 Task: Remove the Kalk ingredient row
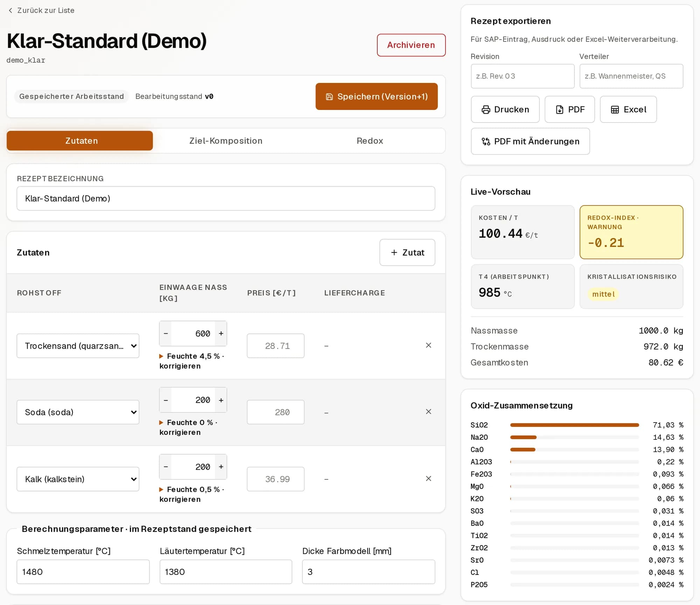click(428, 479)
